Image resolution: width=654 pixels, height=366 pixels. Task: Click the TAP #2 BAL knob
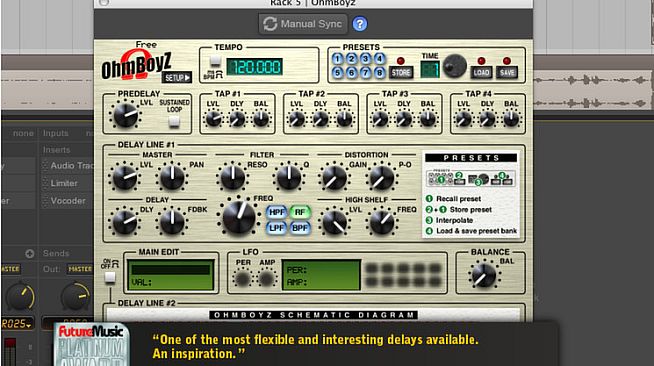click(x=345, y=119)
